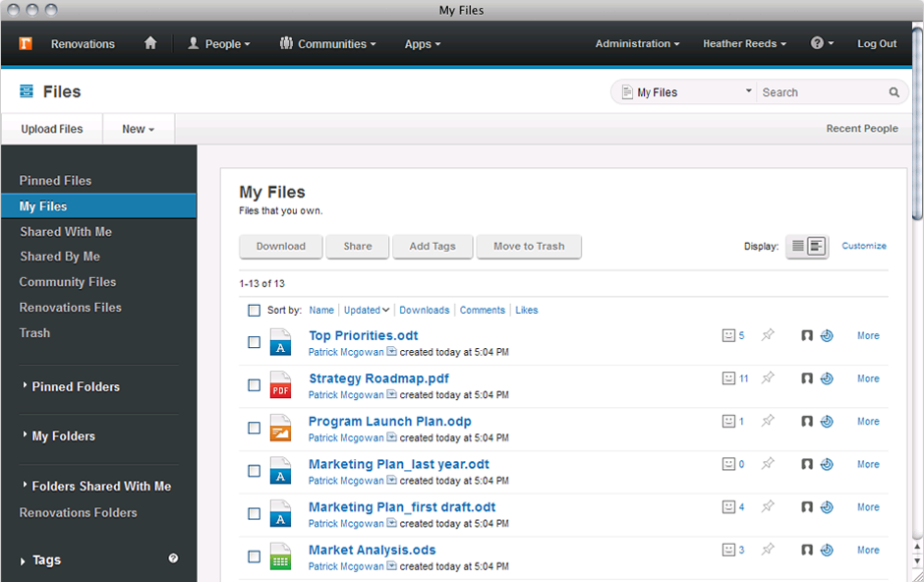Click the likes smiley for Strategy Roadmap.pdf

coord(728,378)
